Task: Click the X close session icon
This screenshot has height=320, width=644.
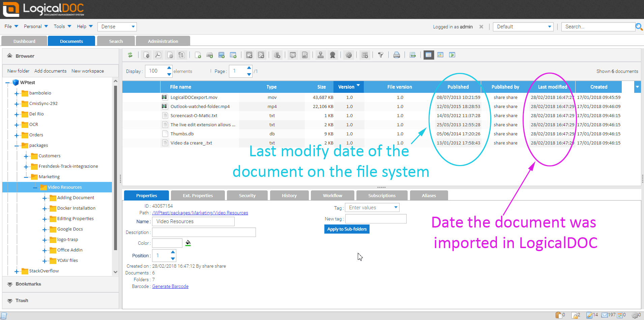Action: [x=481, y=27]
